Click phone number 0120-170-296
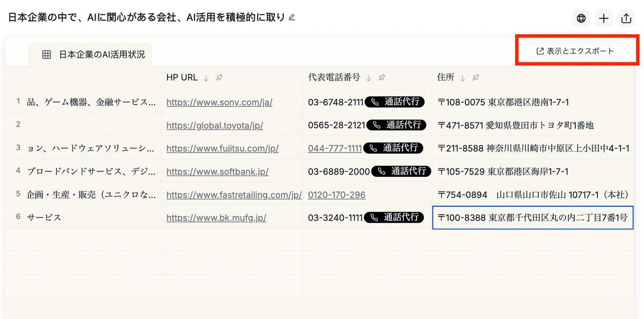This screenshot has height=319, width=644. [336, 194]
